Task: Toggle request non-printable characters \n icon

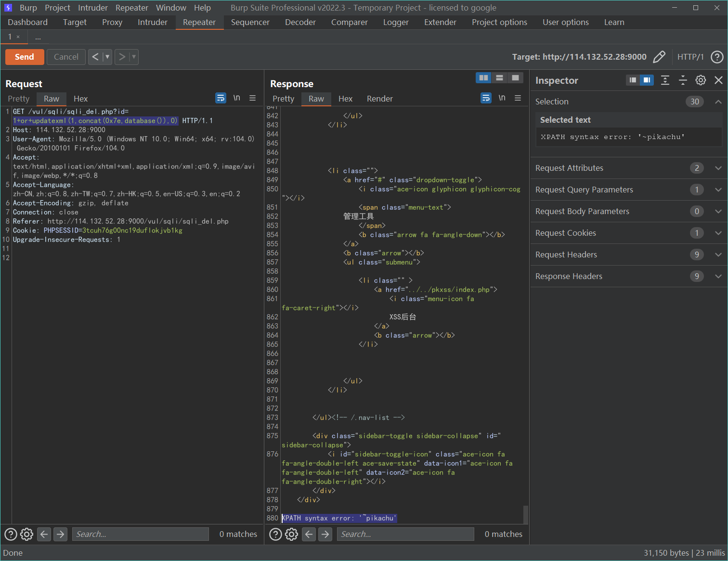Action: [x=237, y=98]
